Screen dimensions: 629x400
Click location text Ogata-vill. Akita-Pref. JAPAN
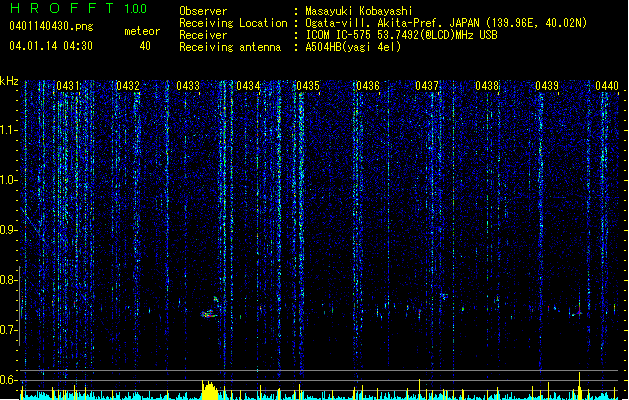click(x=392, y=23)
